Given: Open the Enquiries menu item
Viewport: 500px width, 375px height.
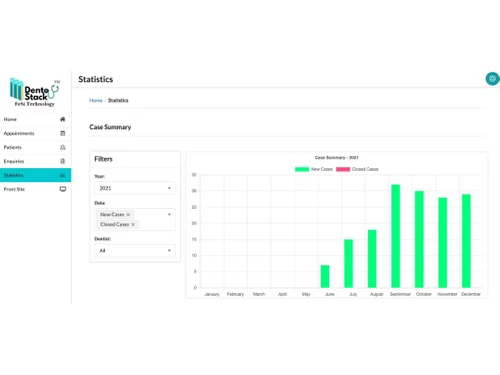Looking at the screenshot, I should (35, 161).
